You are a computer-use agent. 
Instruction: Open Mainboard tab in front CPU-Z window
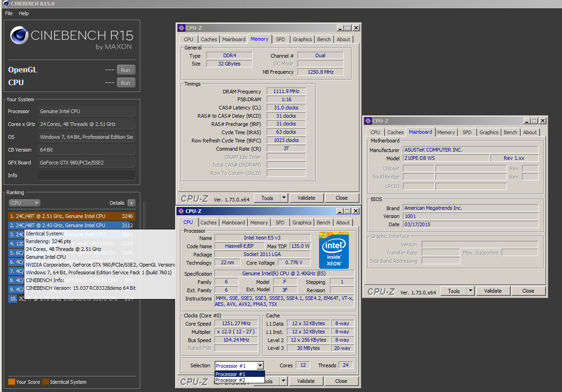point(233,223)
